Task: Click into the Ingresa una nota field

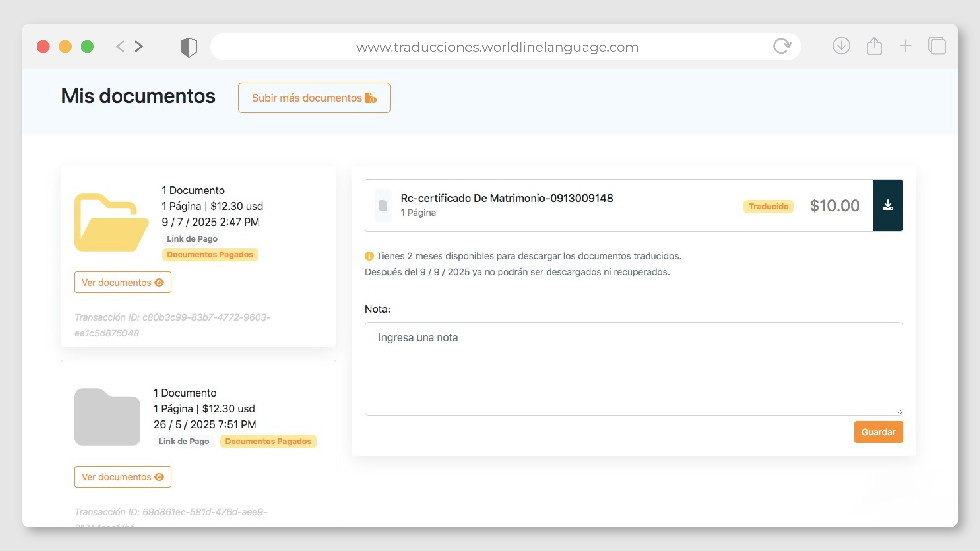Action: tap(633, 369)
